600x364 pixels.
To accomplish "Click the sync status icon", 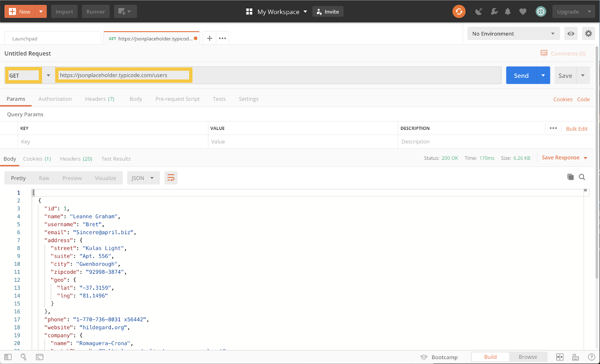I will click(459, 12).
